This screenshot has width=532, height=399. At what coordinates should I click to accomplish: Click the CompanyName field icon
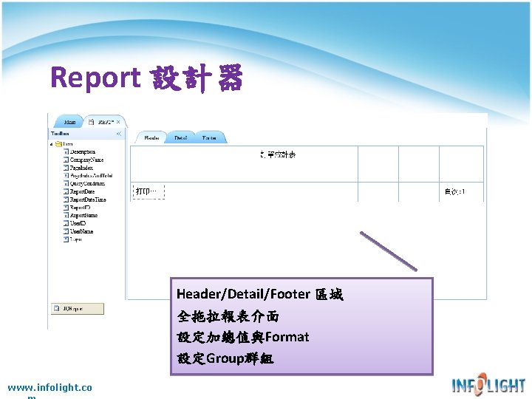pyautogui.click(x=66, y=160)
